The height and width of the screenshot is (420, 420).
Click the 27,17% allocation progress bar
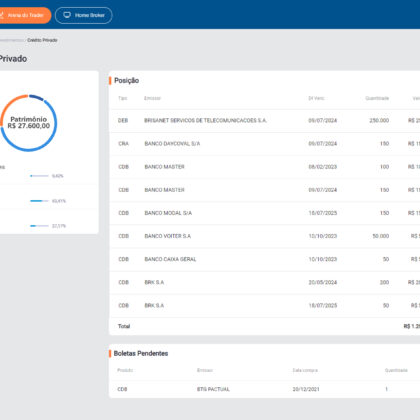(x=39, y=226)
